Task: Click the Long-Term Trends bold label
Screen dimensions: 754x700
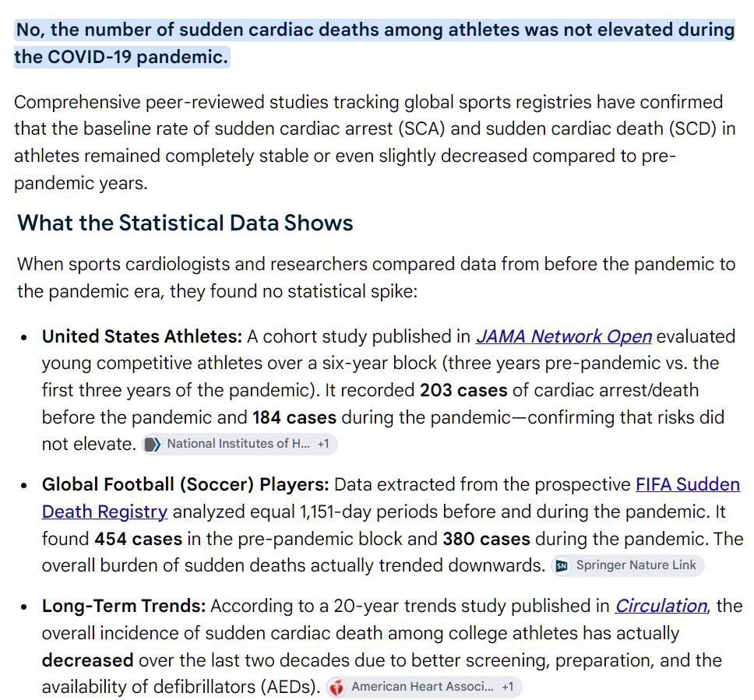Action: tap(124, 606)
